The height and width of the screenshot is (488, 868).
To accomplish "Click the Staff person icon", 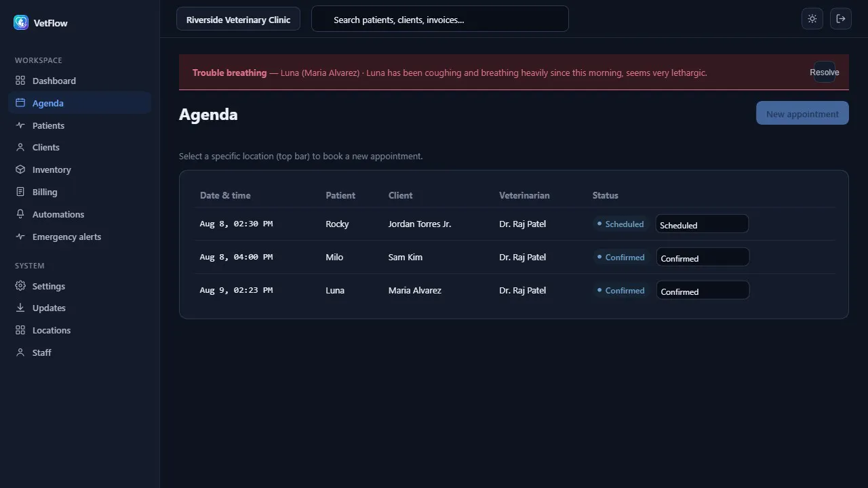I will pyautogui.click(x=20, y=352).
